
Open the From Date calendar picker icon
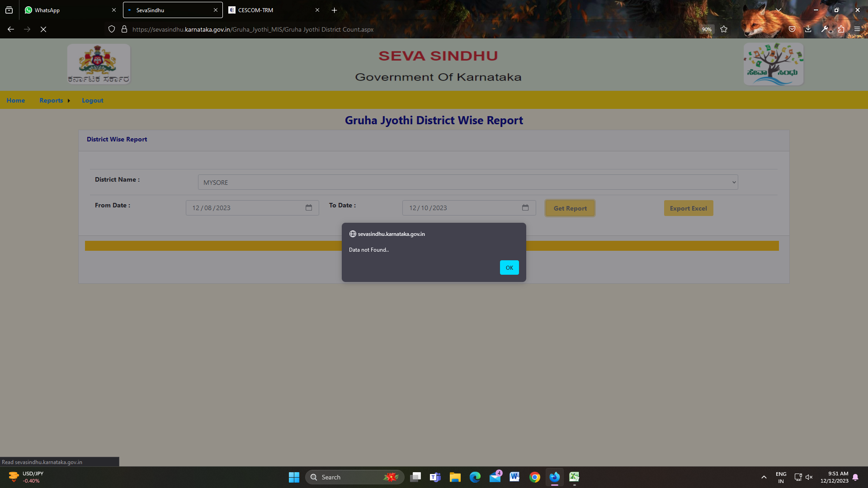pyautogui.click(x=309, y=208)
